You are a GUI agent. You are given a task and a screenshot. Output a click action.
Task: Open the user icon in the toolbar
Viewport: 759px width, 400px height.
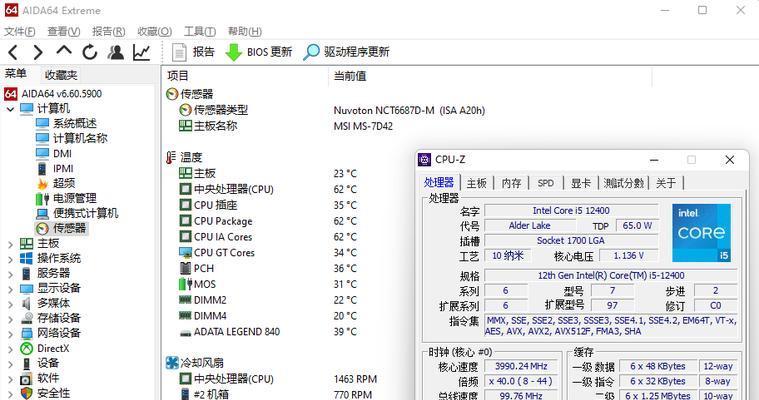click(x=116, y=52)
